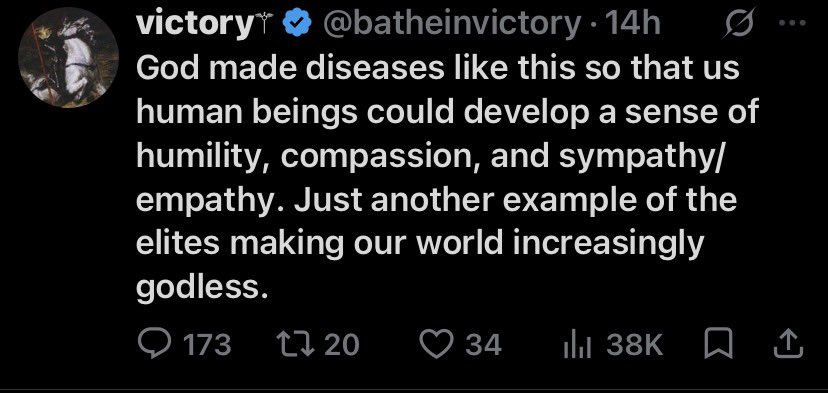Open the tweet text starting God made diseases
828x393 pixels.
tap(447, 178)
